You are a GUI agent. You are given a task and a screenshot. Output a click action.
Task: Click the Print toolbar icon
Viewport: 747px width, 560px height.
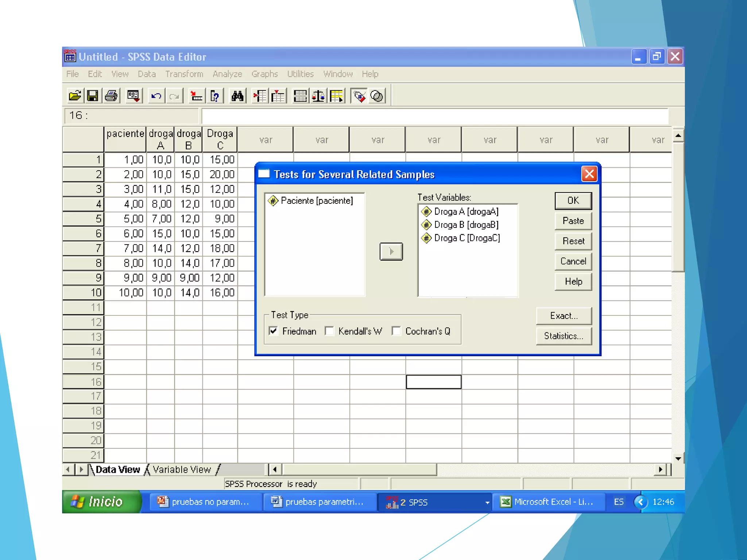coord(111,96)
